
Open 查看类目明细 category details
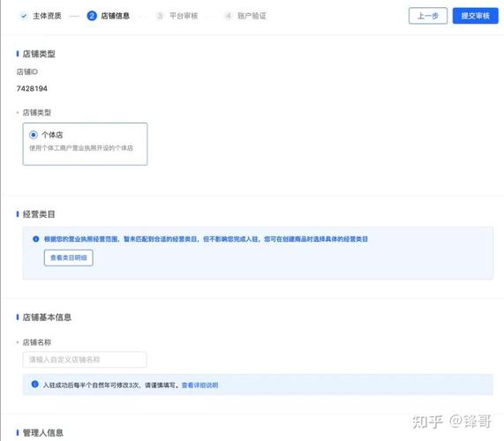pyautogui.click(x=69, y=258)
